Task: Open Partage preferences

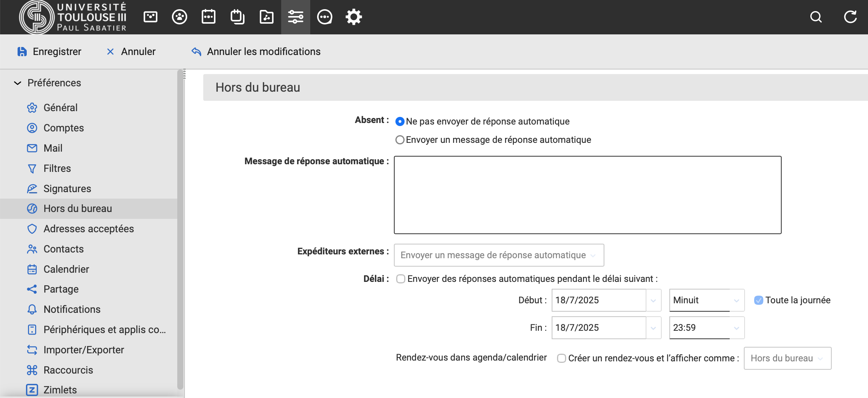Action: 89,289
